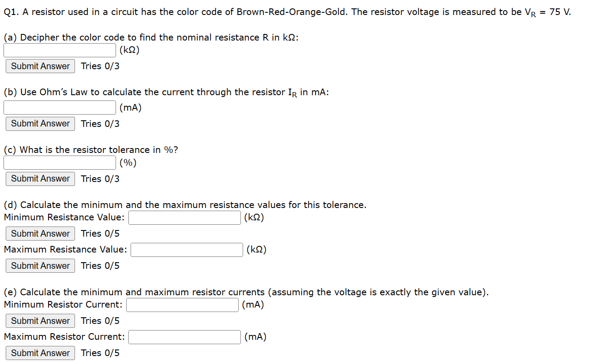Click the (kΩ) unit label in part (a)
604x364 pixels.
tap(129, 50)
